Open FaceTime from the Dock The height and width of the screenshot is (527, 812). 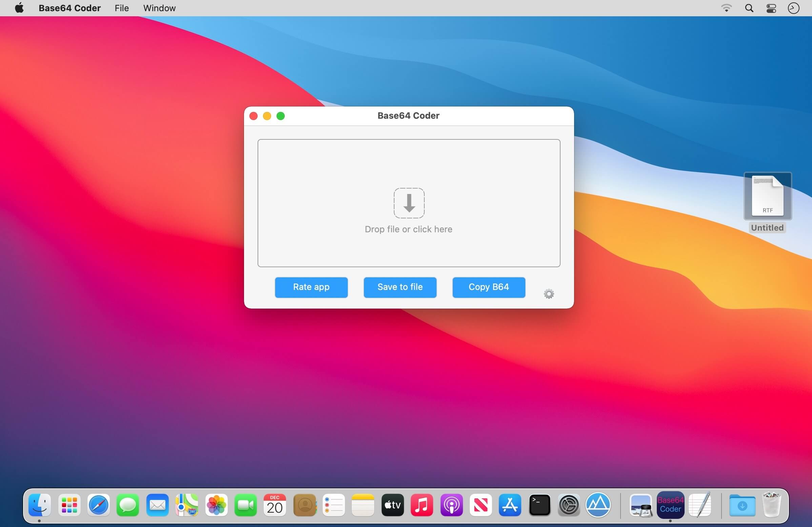point(246,505)
